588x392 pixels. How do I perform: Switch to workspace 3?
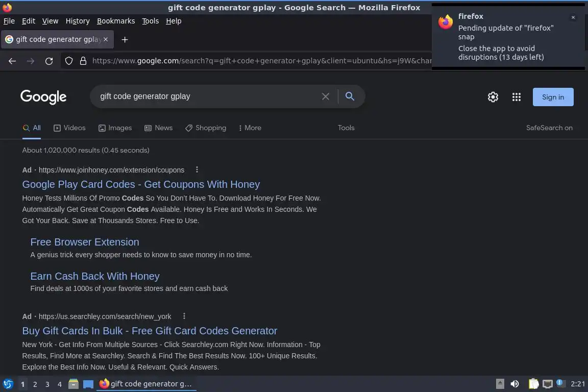coord(47,384)
